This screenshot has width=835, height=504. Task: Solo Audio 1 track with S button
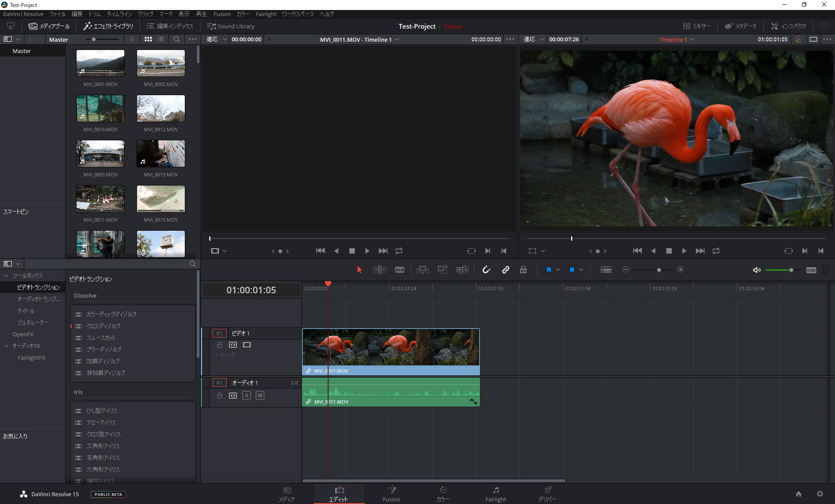pyautogui.click(x=247, y=395)
